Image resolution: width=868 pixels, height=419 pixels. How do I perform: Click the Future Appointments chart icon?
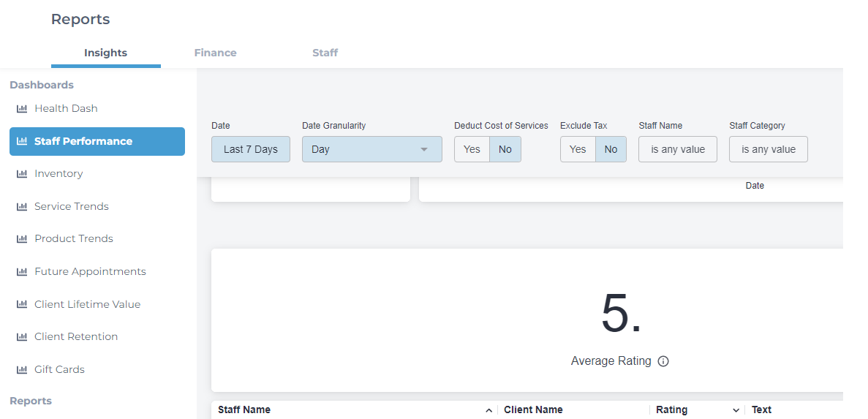click(x=22, y=272)
